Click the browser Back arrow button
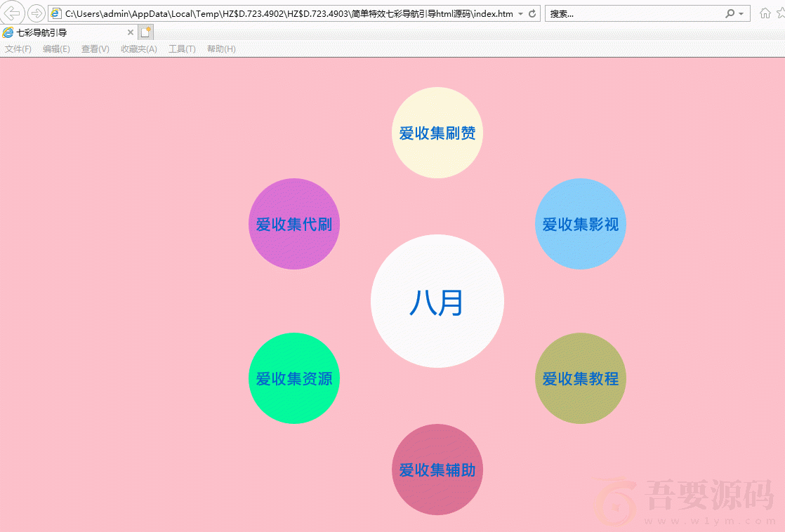 [13, 13]
